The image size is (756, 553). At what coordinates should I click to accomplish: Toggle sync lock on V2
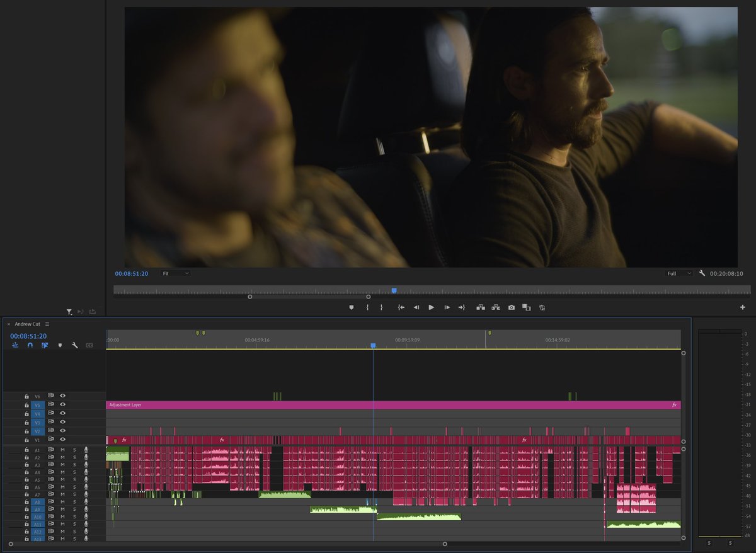point(51,431)
